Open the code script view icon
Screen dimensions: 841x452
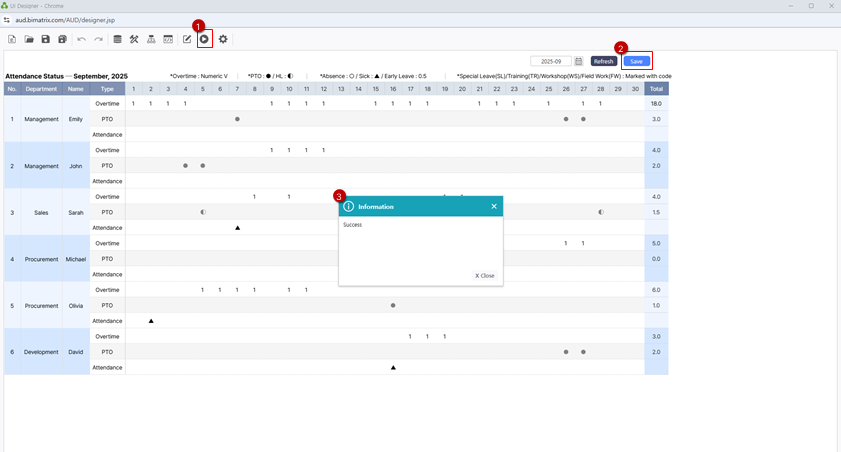click(168, 39)
